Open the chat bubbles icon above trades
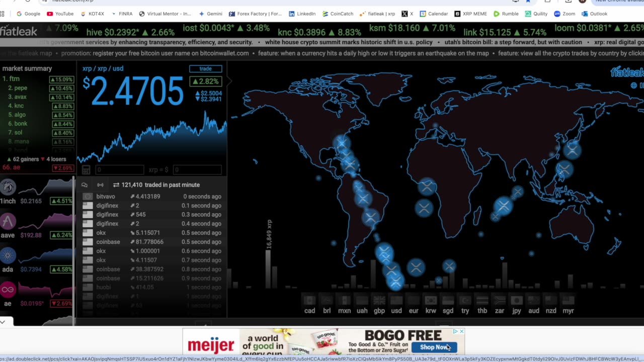The height and width of the screenshot is (362, 644). pyautogui.click(x=85, y=185)
